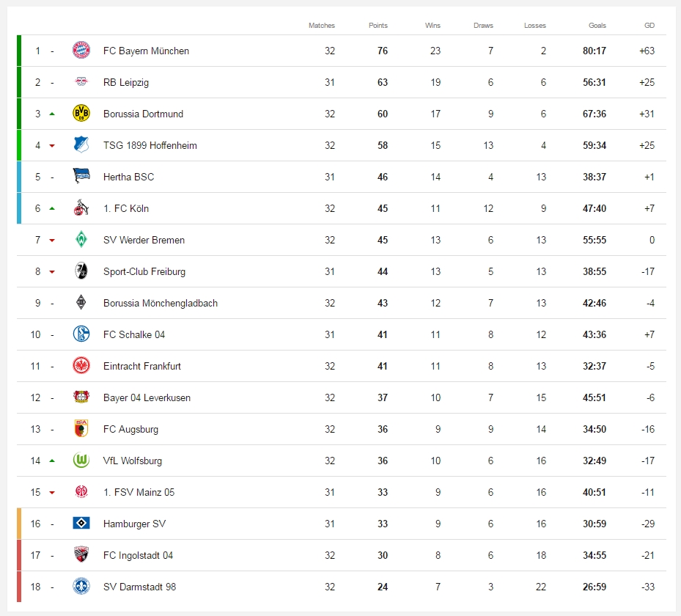The image size is (681, 616).
Task: Click the SV Werder Bremen diamond logo
Action: click(x=81, y=240)
